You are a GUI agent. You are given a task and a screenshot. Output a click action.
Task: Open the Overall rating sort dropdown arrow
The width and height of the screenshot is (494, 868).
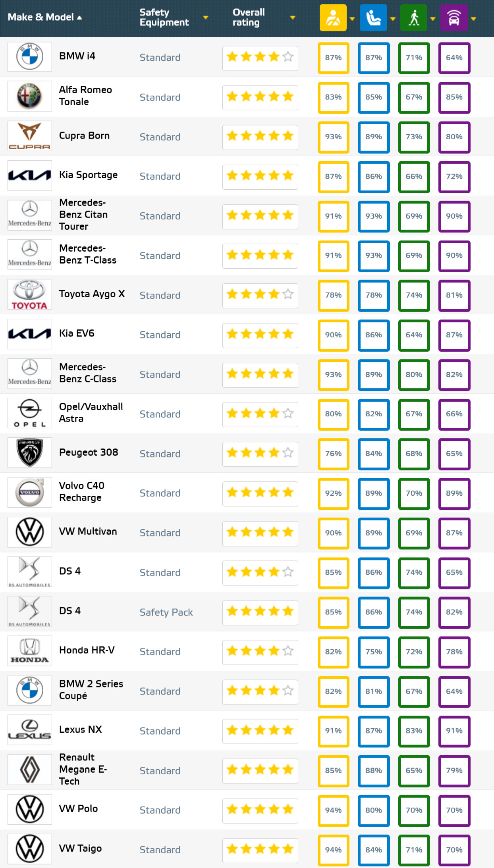coord(293,17)
